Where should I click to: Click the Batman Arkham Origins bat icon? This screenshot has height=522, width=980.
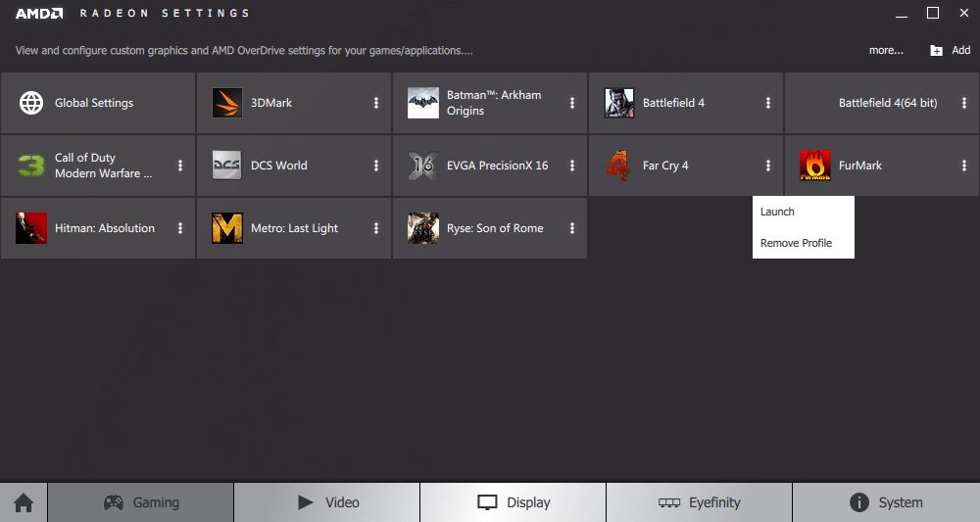click(423, 103)
